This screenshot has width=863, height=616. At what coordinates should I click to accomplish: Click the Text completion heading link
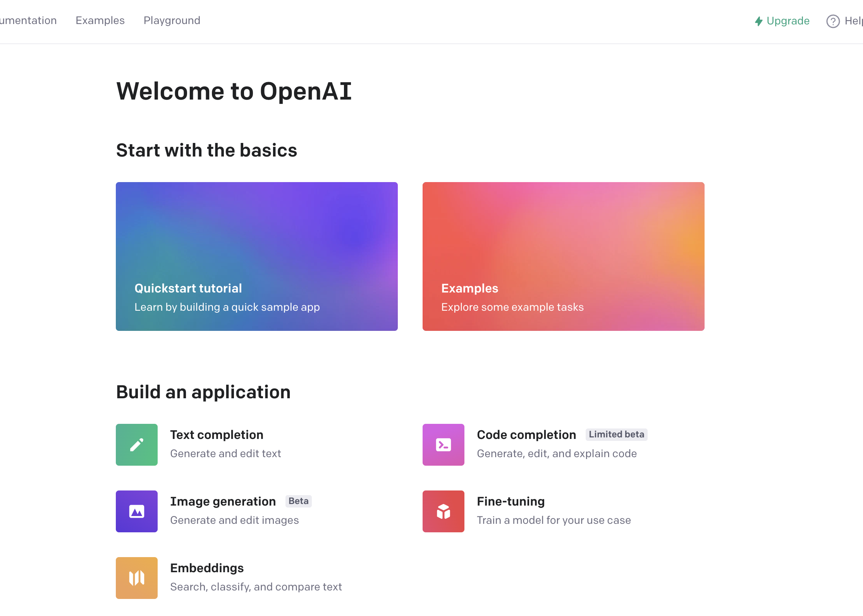[217, 435]
